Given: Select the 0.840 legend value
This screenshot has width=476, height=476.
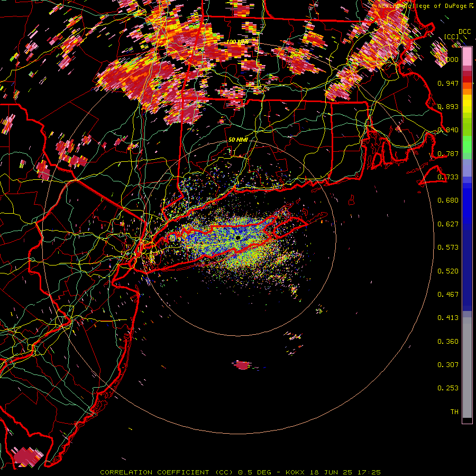Looking at the screenshot, I should click(448, 130).
